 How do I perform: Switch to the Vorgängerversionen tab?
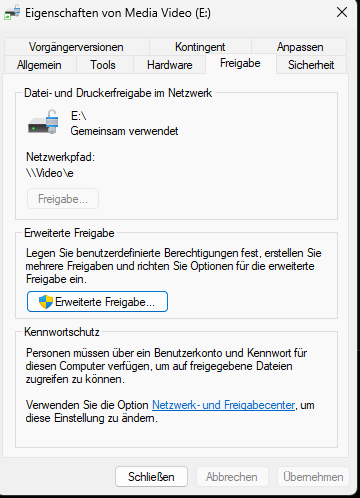(76, 47)
